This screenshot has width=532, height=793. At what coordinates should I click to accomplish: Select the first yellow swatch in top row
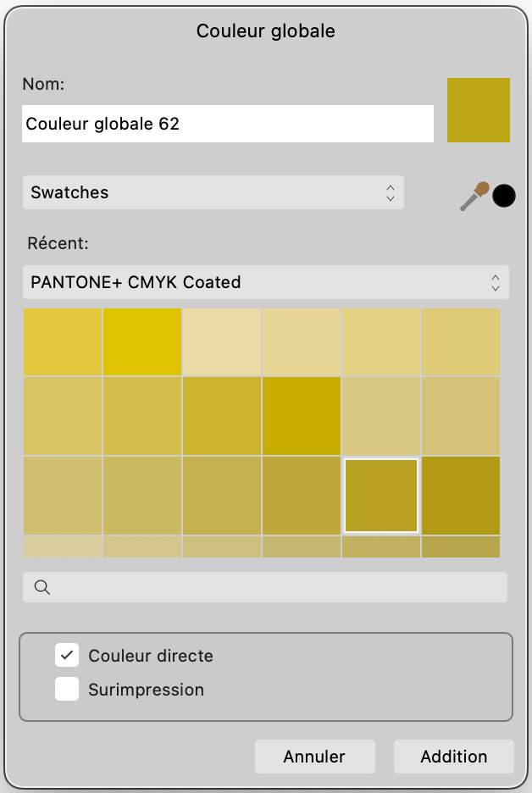point(63,342)
